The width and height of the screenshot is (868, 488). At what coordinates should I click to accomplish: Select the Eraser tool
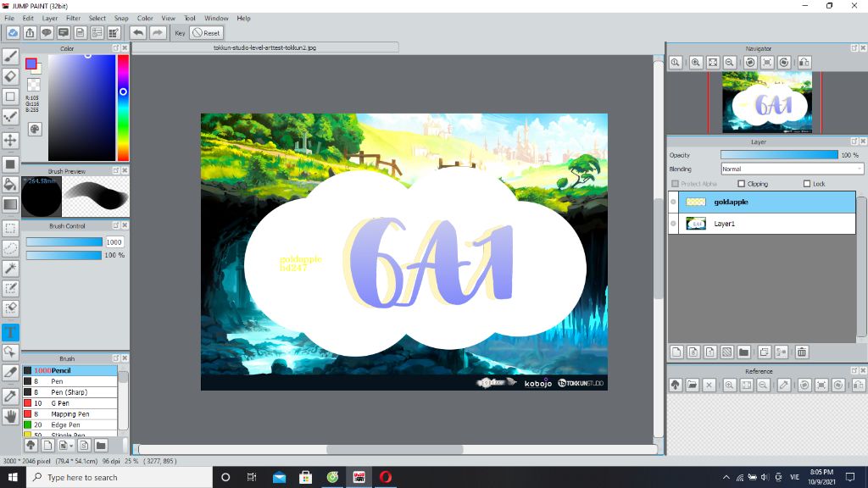(10, 76)
